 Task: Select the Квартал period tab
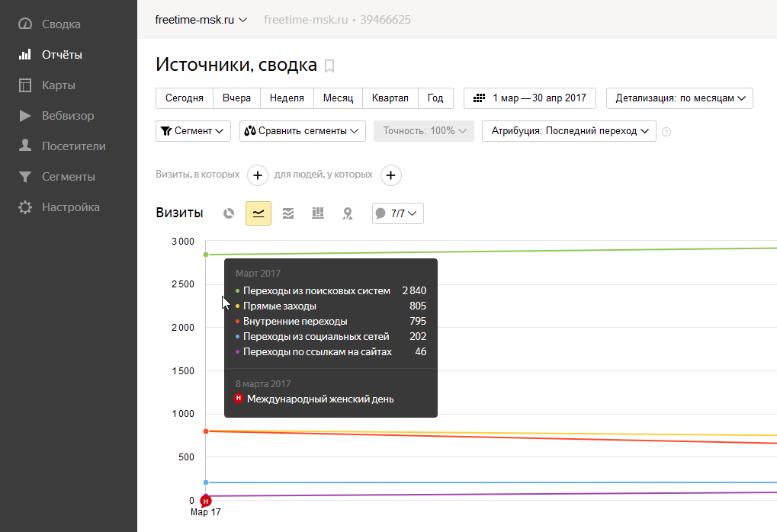coord(390,98)
